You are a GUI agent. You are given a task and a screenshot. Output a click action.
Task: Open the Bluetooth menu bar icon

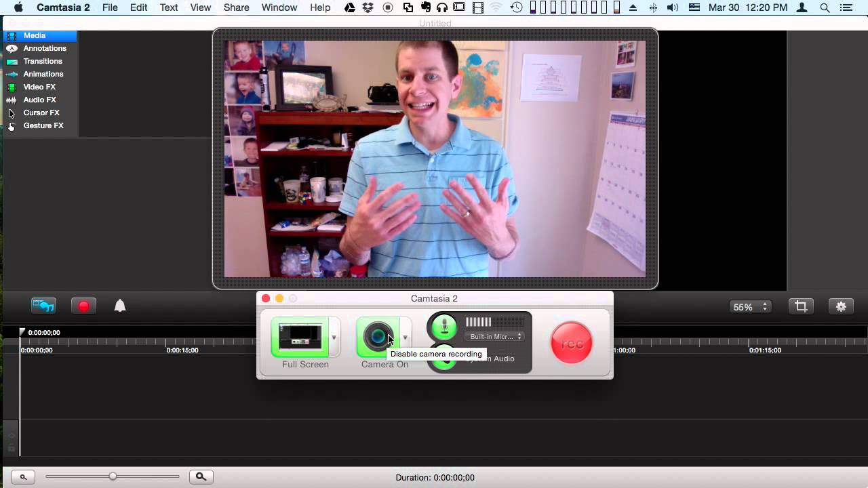[653, 7]
